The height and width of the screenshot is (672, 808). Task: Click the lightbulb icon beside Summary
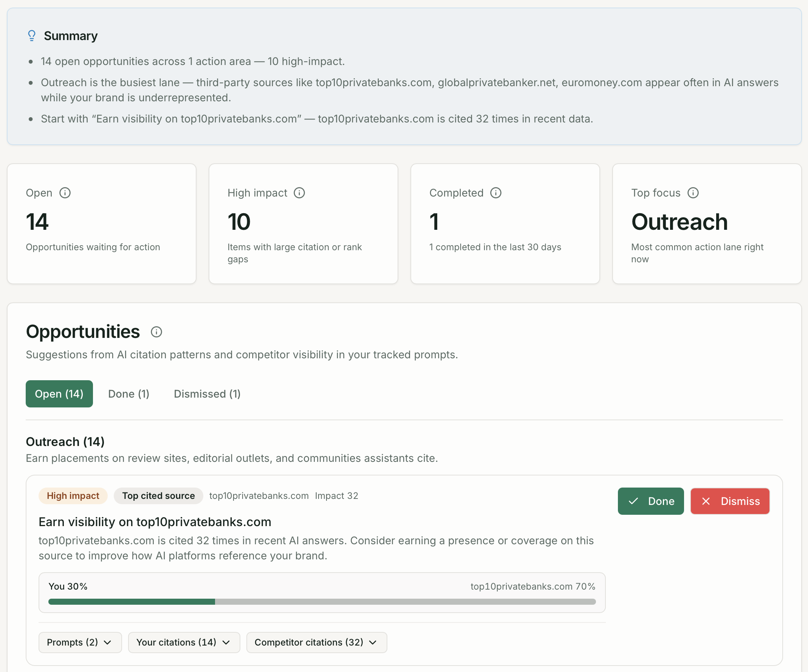tap(32, 36)
